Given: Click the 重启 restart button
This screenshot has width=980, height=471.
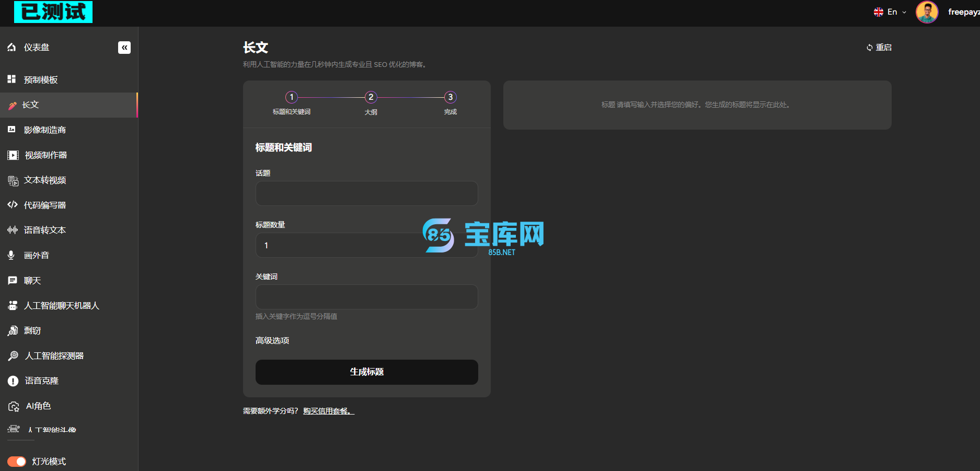Looking at the screenshot, I should [879, 48].
